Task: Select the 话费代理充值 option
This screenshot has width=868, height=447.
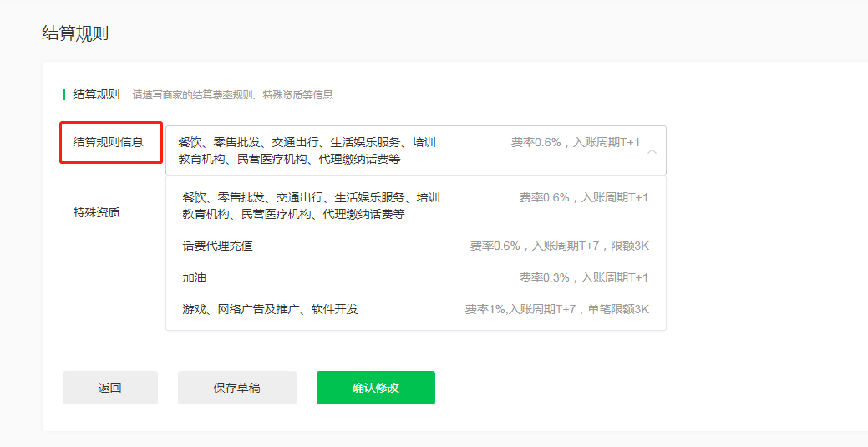Action: tap(416, 246)
